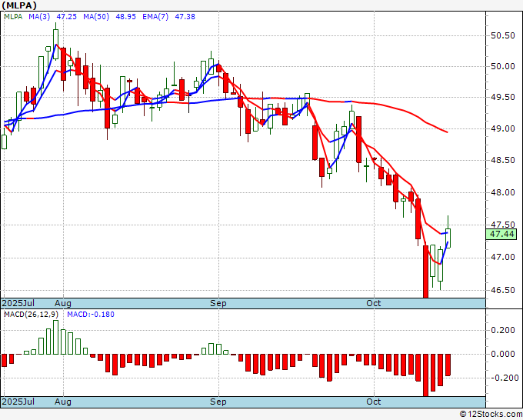Click the EMA(7) value 47.38
The image size is (523, 420).
click(185, 17)
